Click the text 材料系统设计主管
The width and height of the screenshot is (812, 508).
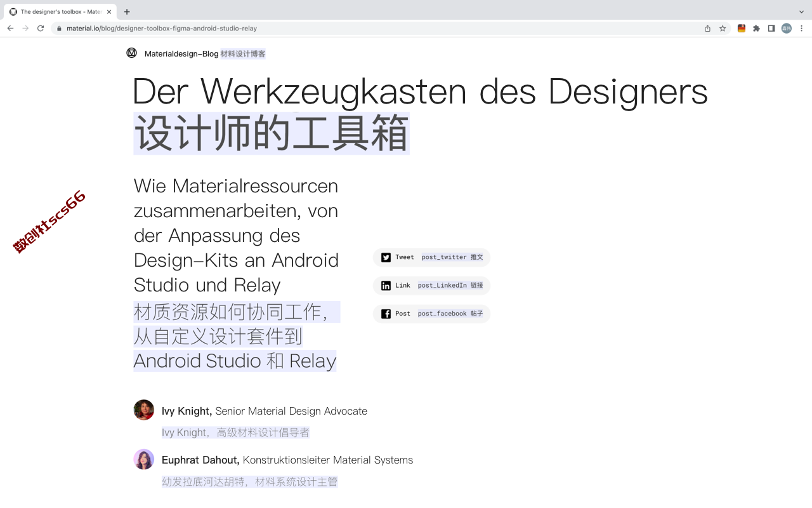[x=296, y=482]
